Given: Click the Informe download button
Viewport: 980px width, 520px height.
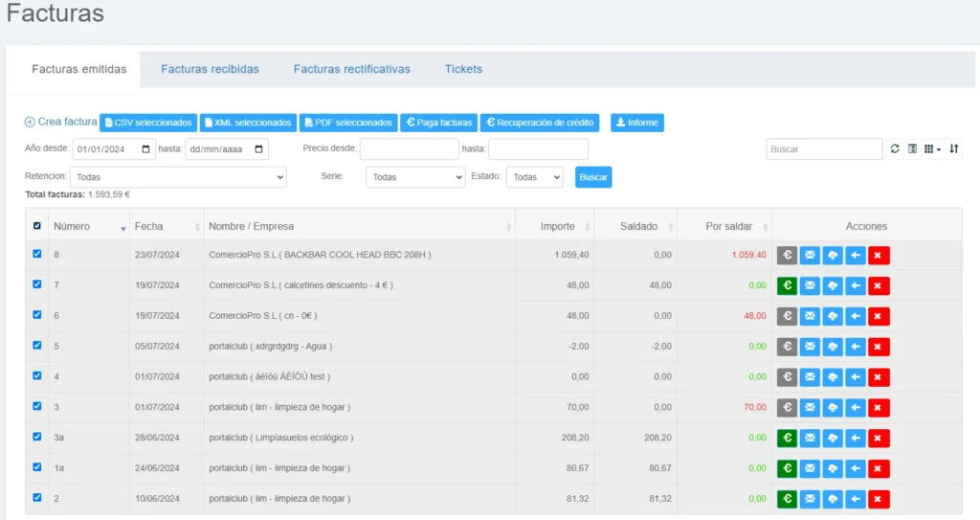Looking at the screenshot, I should pyautogui.click(x=636, y=123).
